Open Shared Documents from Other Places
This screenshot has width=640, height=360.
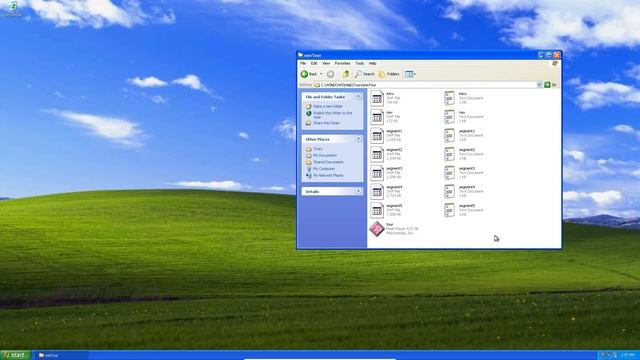pyautogui.click(x=328, y=162)
